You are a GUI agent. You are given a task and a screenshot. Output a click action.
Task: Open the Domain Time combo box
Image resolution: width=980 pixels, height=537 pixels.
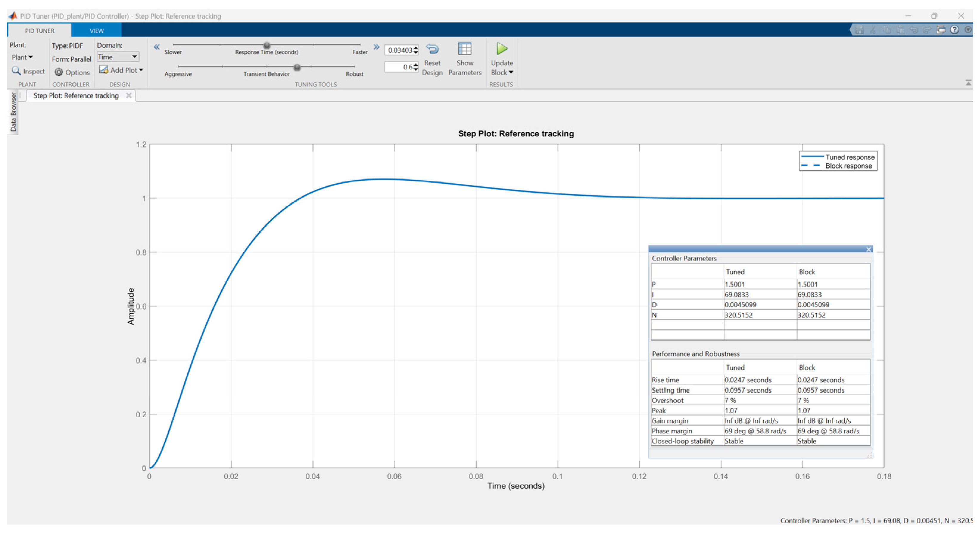pyautogui.click(x=118, y=57)
